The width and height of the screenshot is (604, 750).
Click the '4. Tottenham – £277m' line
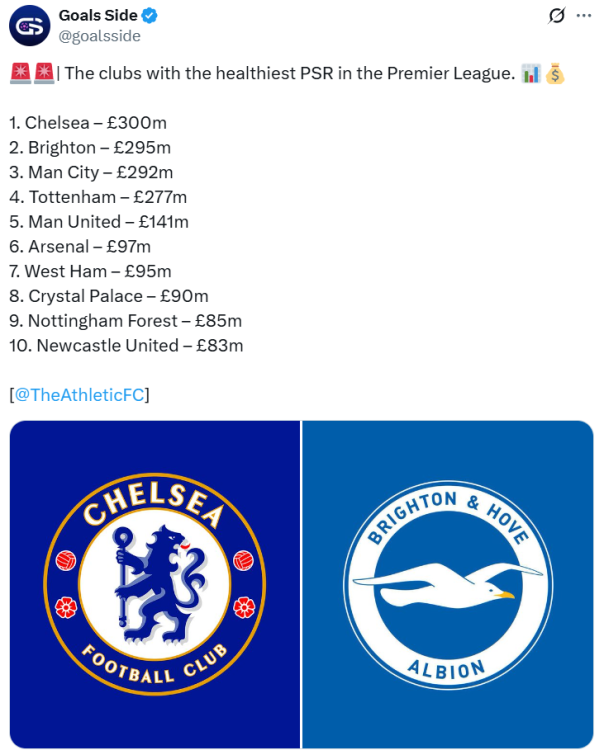coord(98,197)
